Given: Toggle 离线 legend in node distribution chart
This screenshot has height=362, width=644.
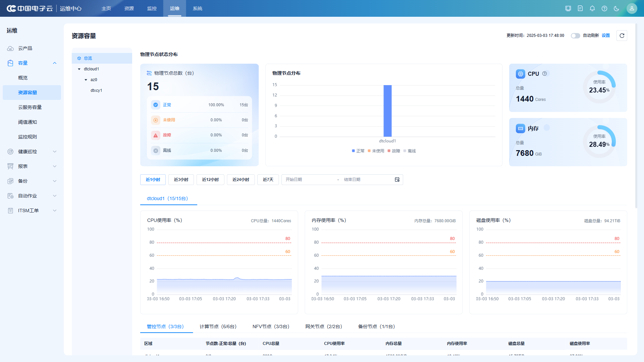Looking at the screenshot, I should click(x=410, y=151).
